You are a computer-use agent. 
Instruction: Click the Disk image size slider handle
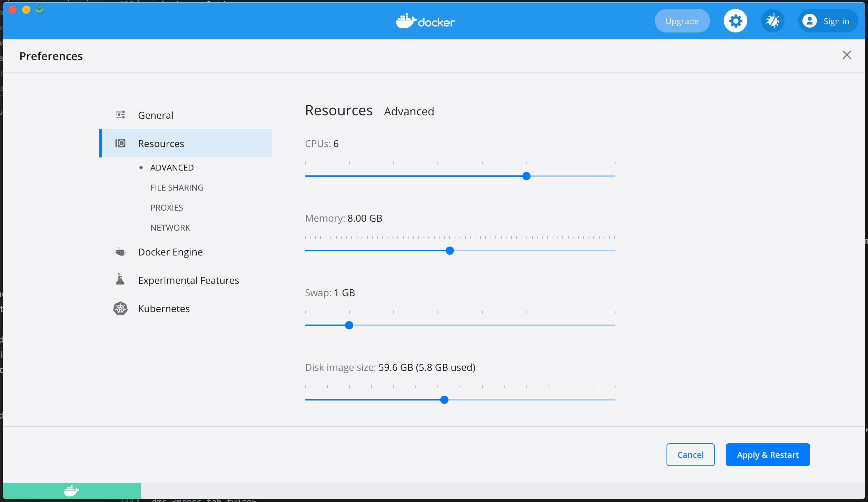click(444, 400)
